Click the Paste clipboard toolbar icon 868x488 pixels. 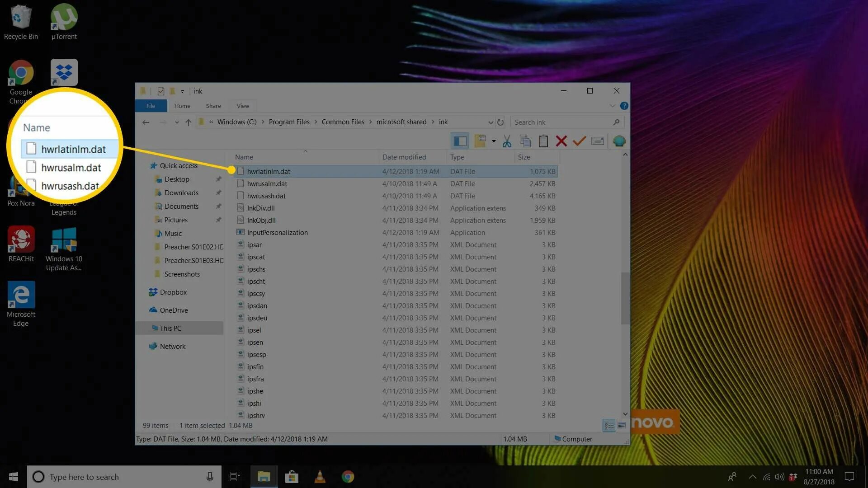point(543,141)
